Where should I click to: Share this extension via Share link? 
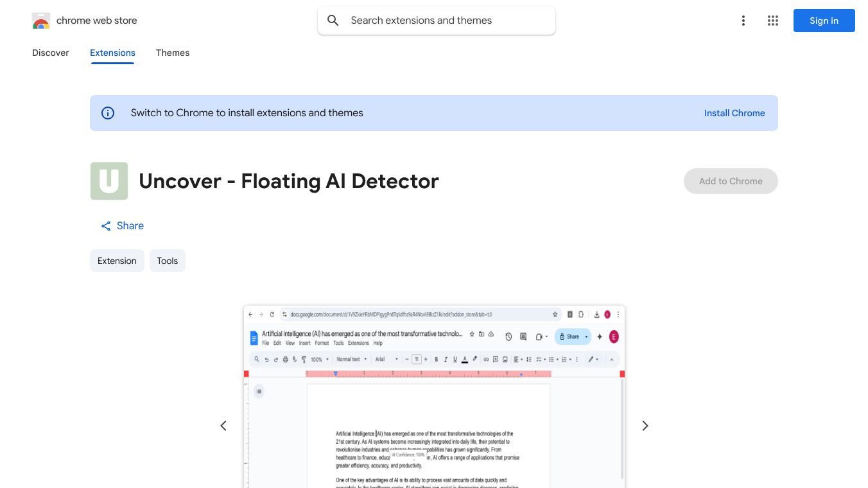click(122, 226)
